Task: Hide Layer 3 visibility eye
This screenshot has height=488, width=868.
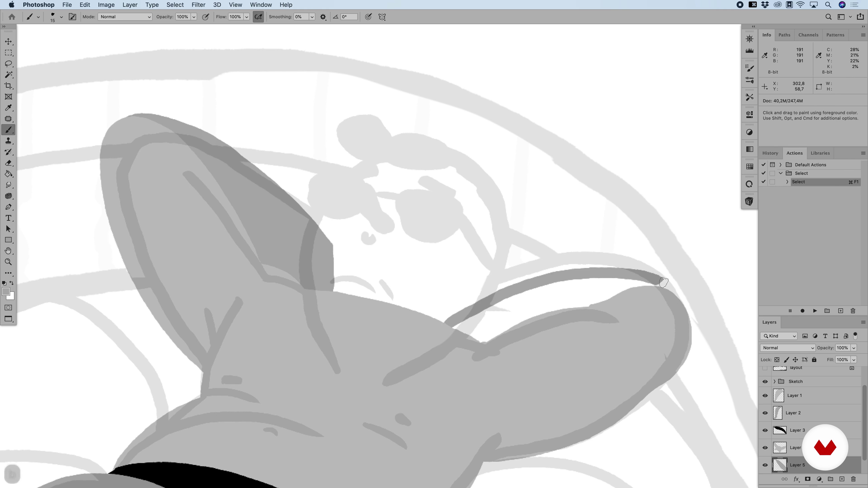Action: [x=765, y=430]
